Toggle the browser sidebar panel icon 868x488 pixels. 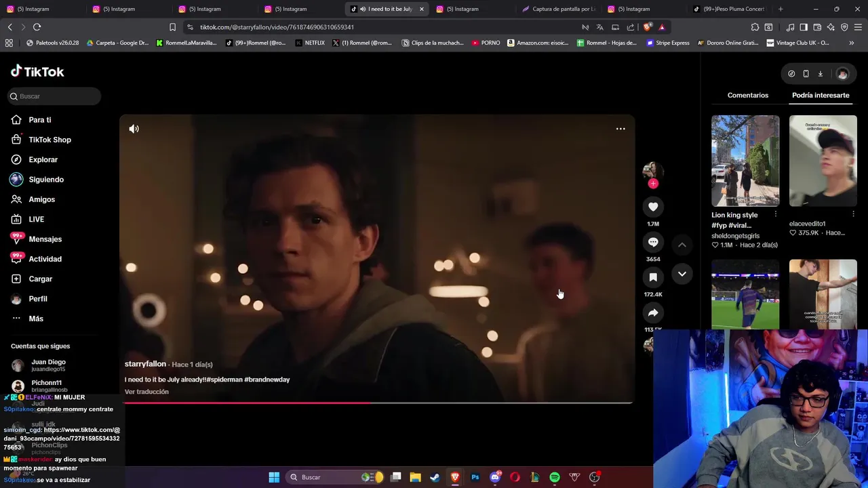[x=804, y=27]
